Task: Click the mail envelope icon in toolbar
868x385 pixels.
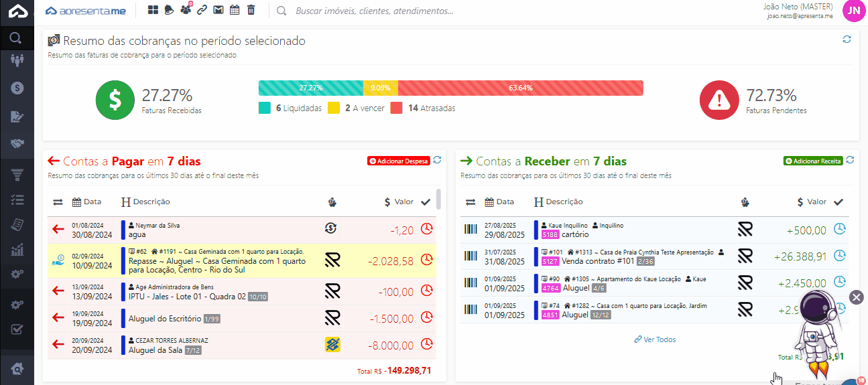Action: [218, 10]
